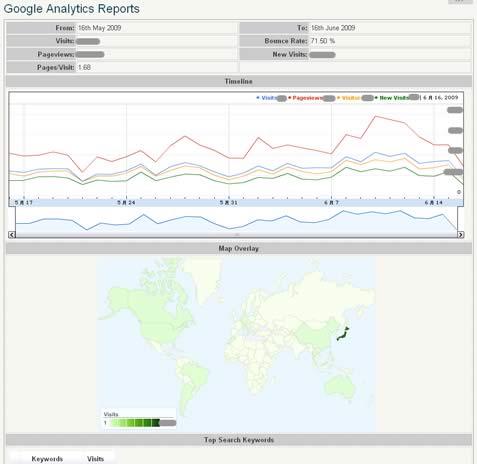Screen dimensions: 477x464
Task: Select the Map Overlay section header
Action: [239, 248]
